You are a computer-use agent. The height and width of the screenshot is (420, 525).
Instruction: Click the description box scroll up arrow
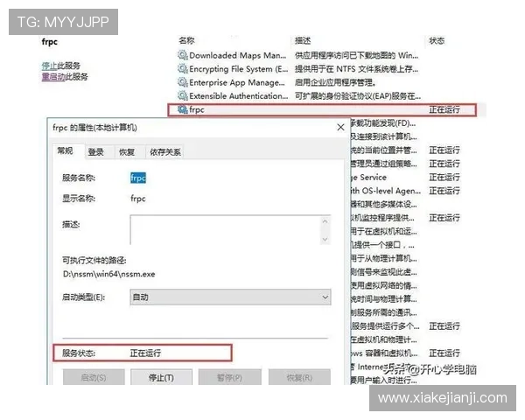click(325, 221)
